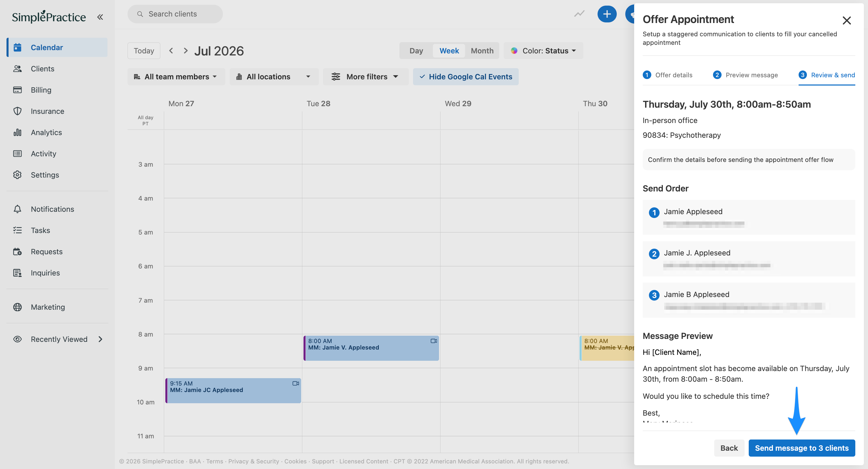Open Notifications page label
This screenshot has width=868, height=469.
tap(52, 209)
